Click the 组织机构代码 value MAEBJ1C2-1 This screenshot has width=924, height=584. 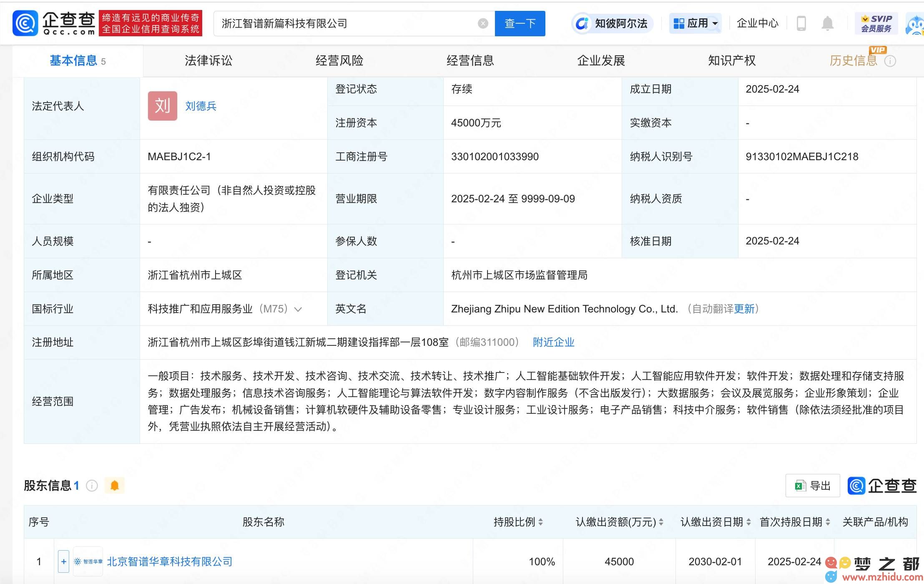(x=179, y=157)
